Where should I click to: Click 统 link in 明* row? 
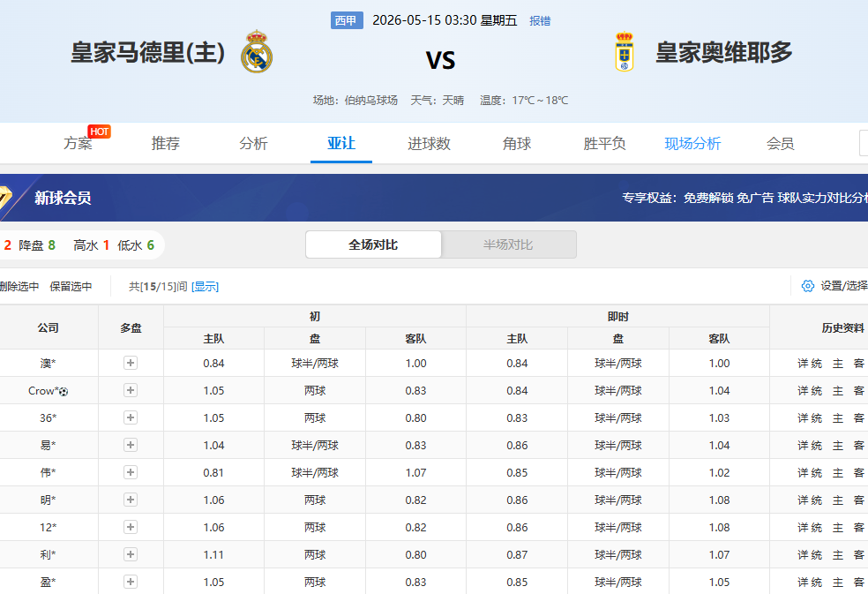tap(817, 500)
